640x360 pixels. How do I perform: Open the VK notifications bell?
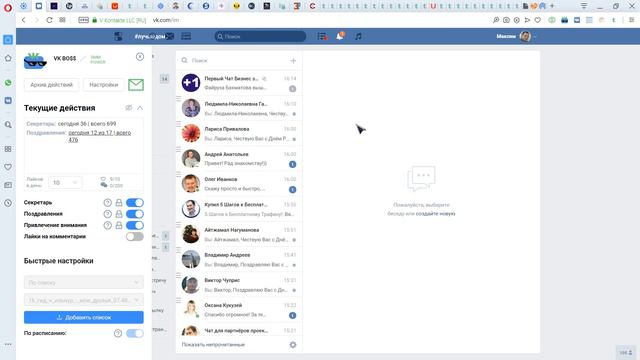click(x=340, y=36)
